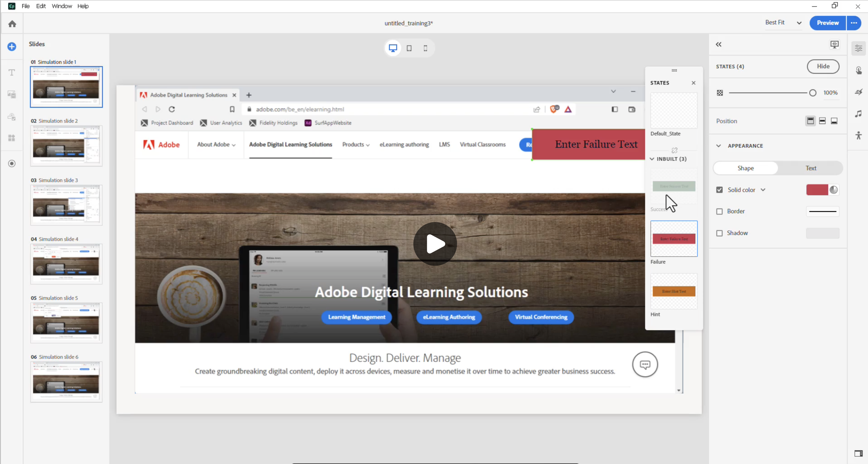
Task: Select Simulation slide 6 thumbnail
Action: click(x=66, y=382)
